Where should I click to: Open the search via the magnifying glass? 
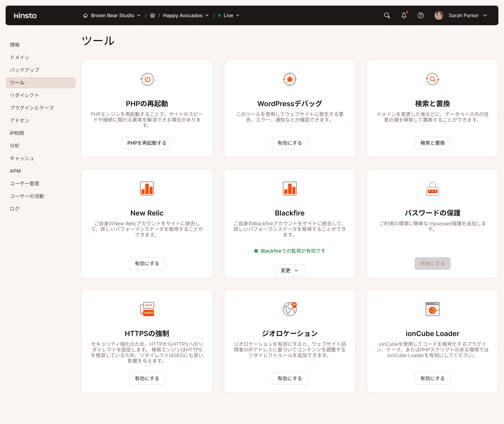click(x=387, y=15)
